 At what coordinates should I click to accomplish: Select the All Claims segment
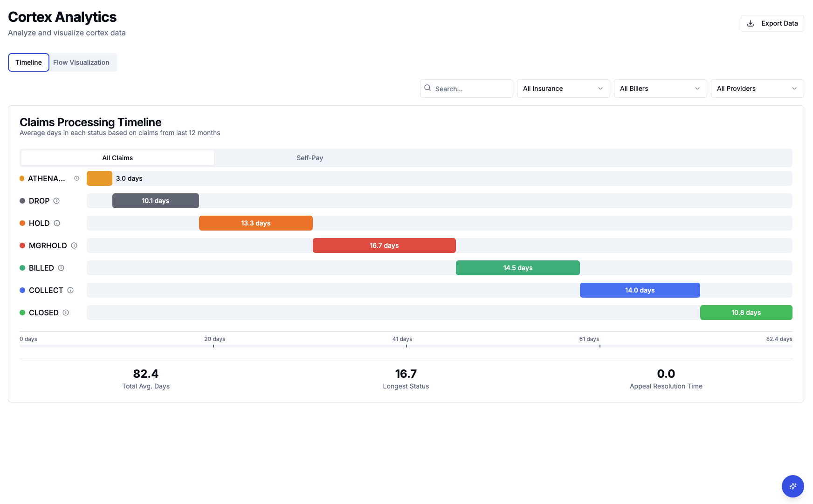point(117,158)
